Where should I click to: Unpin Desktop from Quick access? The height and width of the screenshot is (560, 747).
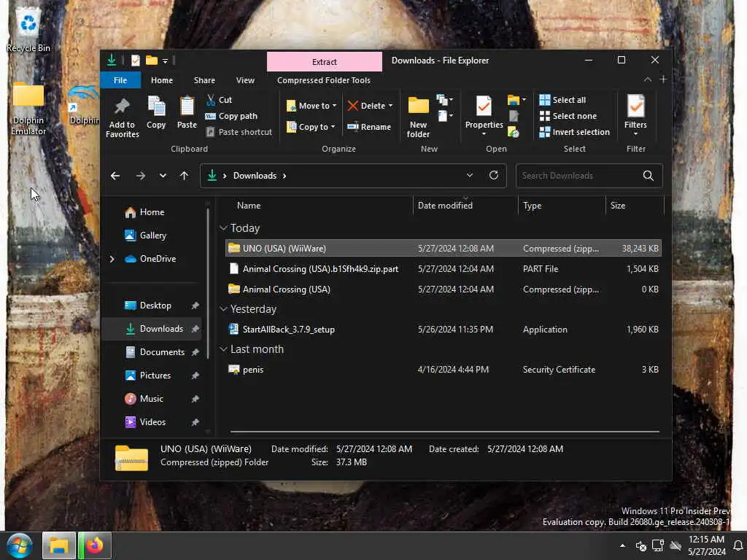pyautogui.click(x=195, y=306)
